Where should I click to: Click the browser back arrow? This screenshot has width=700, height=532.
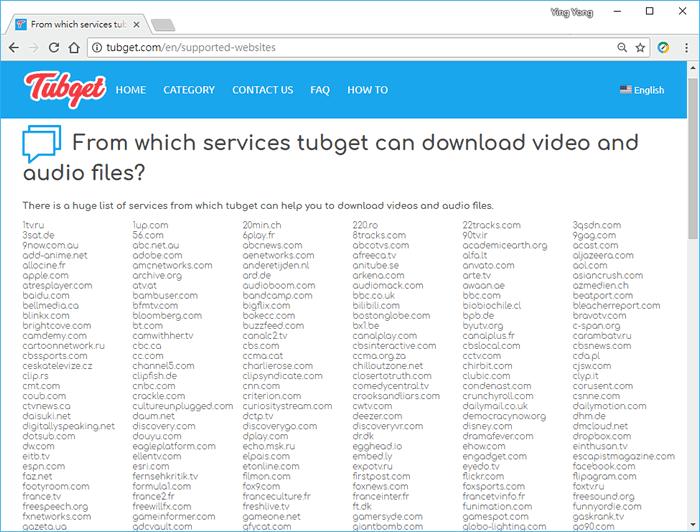14,47
